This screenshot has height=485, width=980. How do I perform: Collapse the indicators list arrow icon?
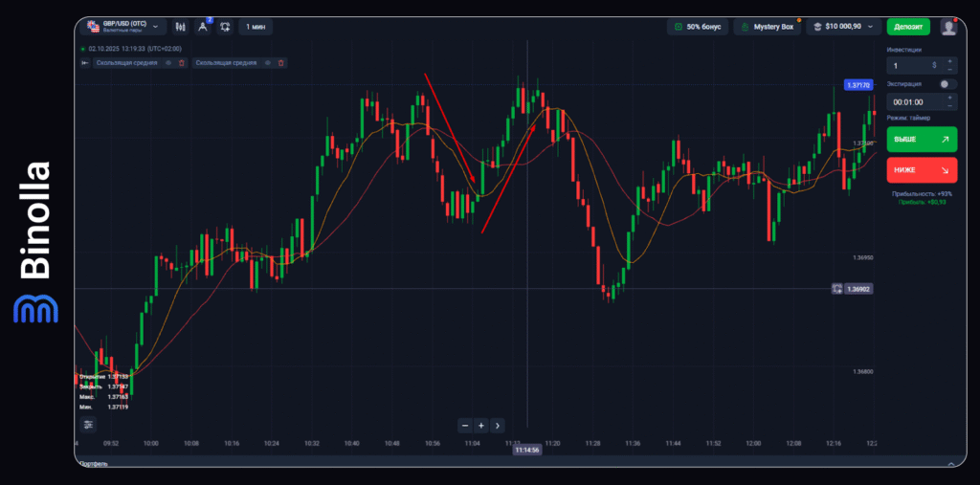(x=84, y=63)
